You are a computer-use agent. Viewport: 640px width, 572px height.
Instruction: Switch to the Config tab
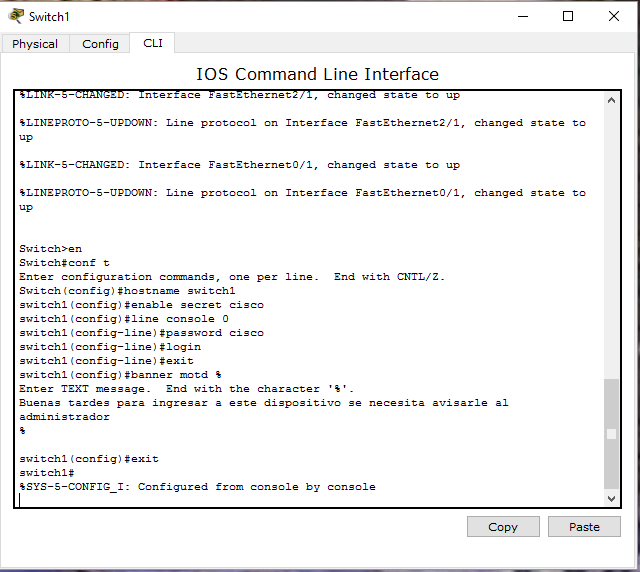[100, 44]
